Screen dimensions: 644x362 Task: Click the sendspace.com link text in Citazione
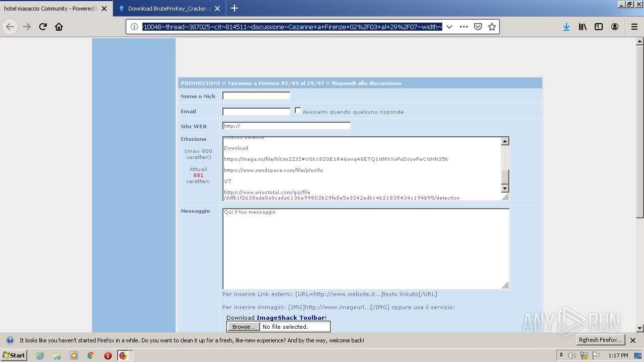(273, 170)
